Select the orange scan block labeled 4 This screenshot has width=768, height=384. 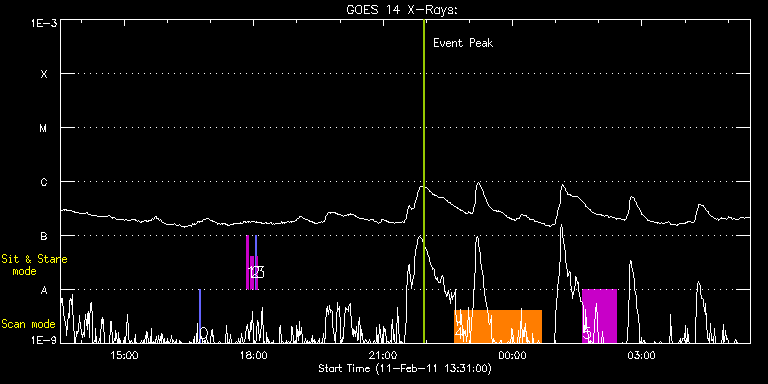tap(498, 326)
